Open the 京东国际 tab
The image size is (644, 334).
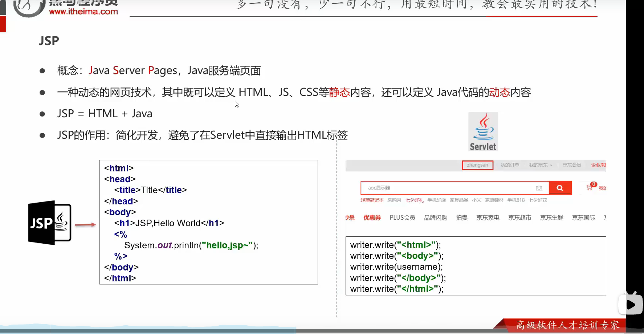tap(584, 217)
